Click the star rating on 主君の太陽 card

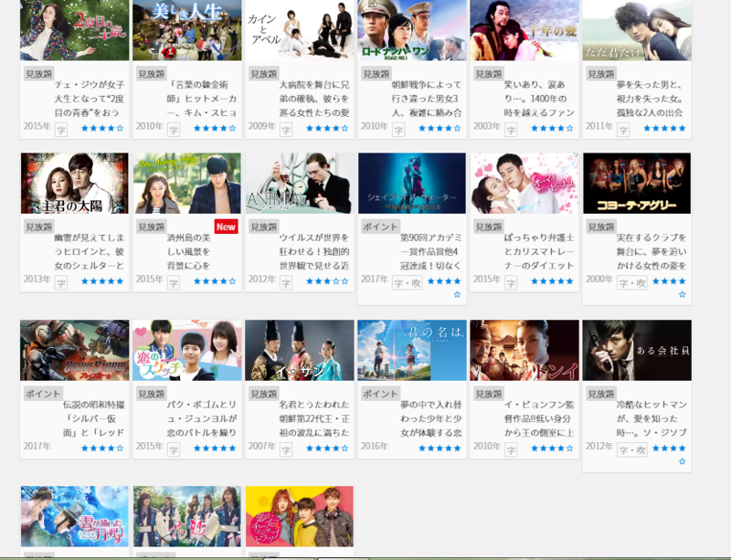[102, 281]
